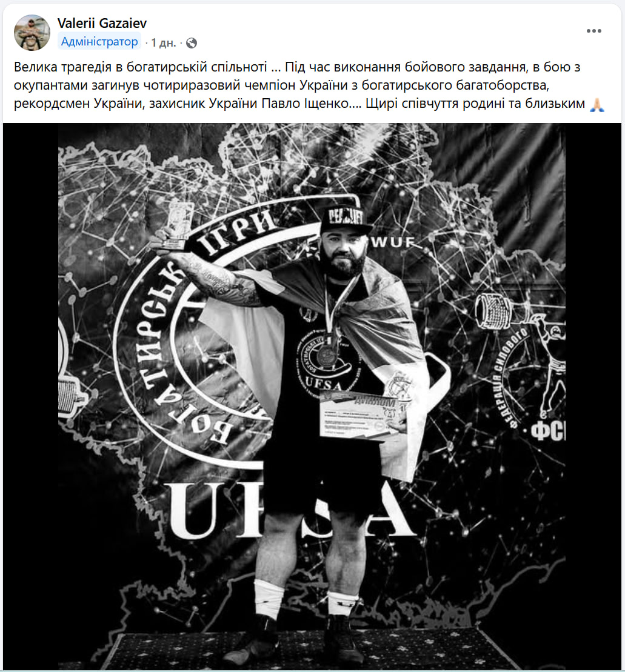Click the globe public audience icon
The image size is (625, 672).
coord(192,43)
